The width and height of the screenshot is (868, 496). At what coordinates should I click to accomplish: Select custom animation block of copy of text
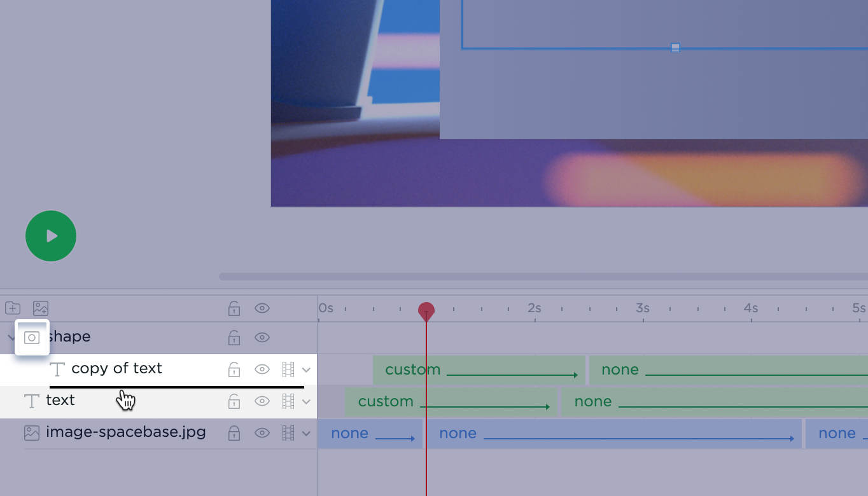point(479,370)
